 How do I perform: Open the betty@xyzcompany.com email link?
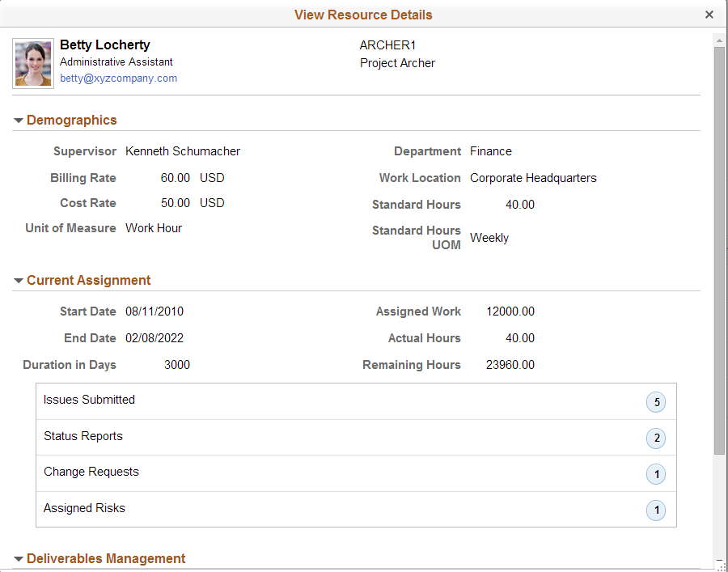[118, 78]
